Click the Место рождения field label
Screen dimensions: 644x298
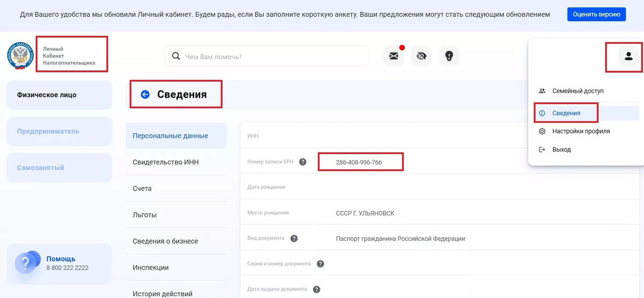point(268,213)
